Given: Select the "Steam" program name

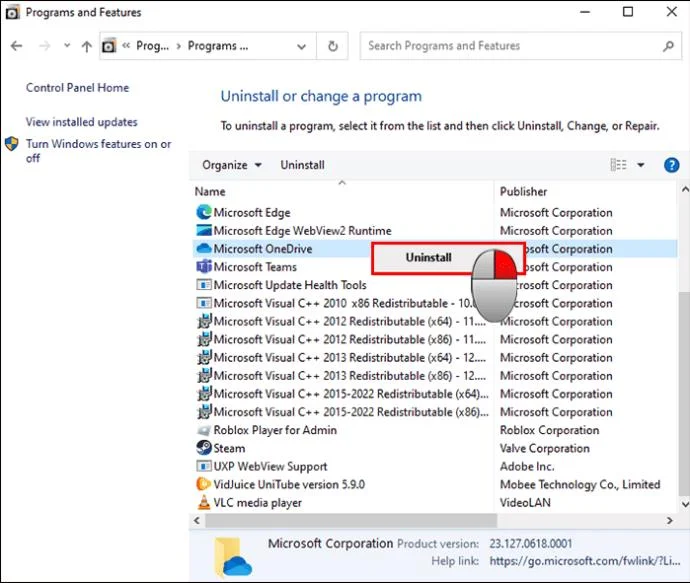Looking at the screenshot, I should click(x=229, y=448).
